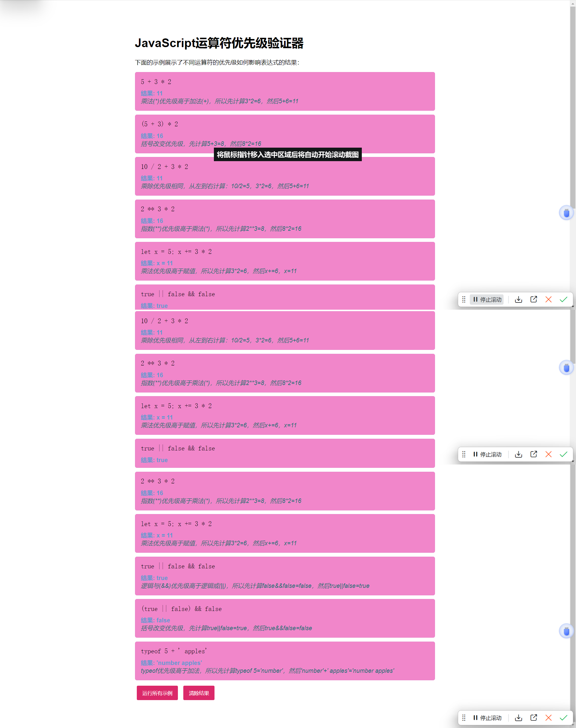
Task: Click the dotted drag handle on the topmost capture toolbar
Action: point(464,299)
